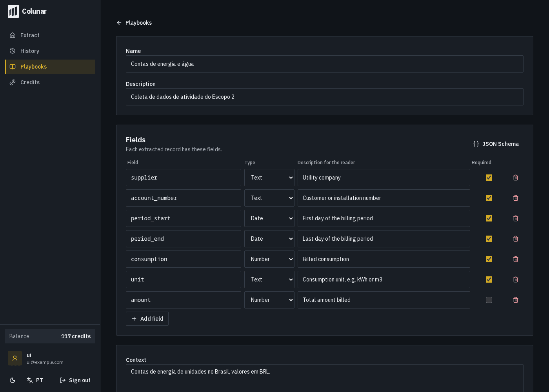Image resolution: width=549 pixels, height=392 pixels.
Task: Open Type dropdown for account_number
Action: tap(269, 198)
